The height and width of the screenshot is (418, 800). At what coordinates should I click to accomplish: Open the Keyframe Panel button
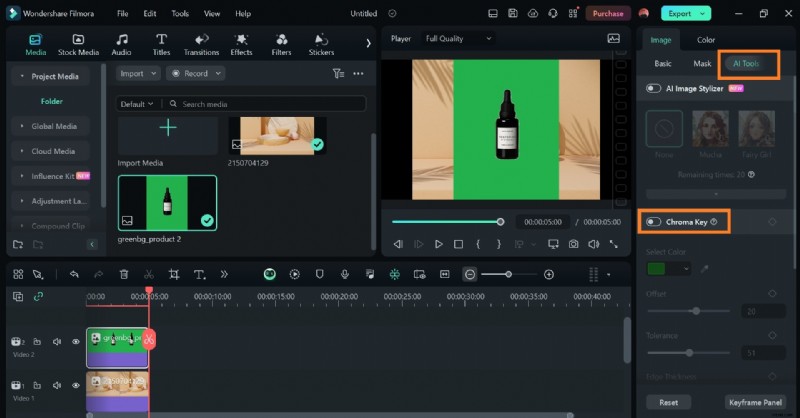pos(755,402)
